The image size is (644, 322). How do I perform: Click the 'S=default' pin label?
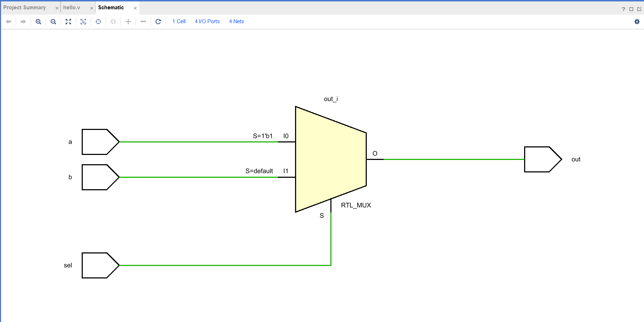coord(259,171)
